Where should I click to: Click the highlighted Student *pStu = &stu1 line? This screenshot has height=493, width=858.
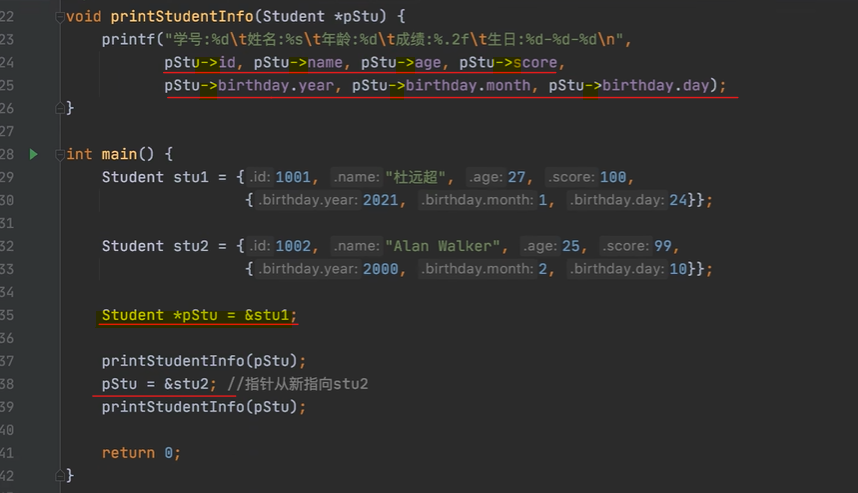199,316
